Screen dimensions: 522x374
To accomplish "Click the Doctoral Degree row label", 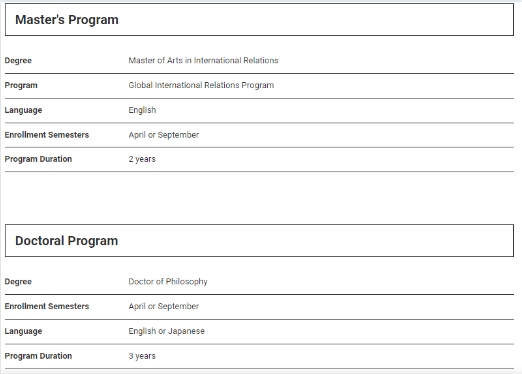I will coord(18,282).
